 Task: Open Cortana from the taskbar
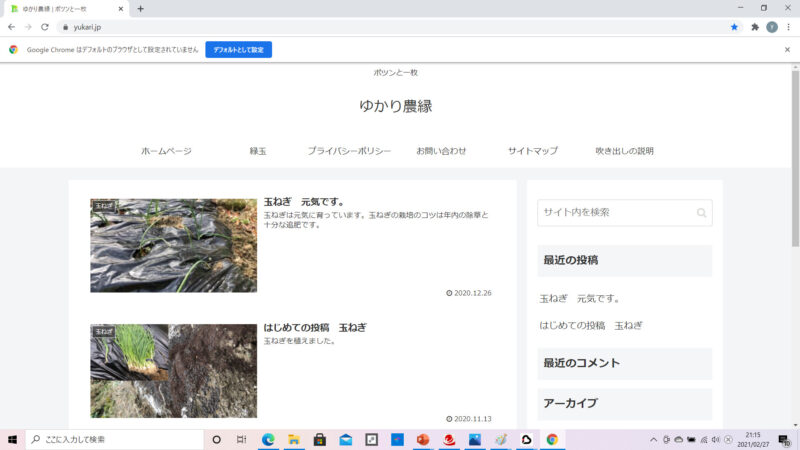point(216,439)
